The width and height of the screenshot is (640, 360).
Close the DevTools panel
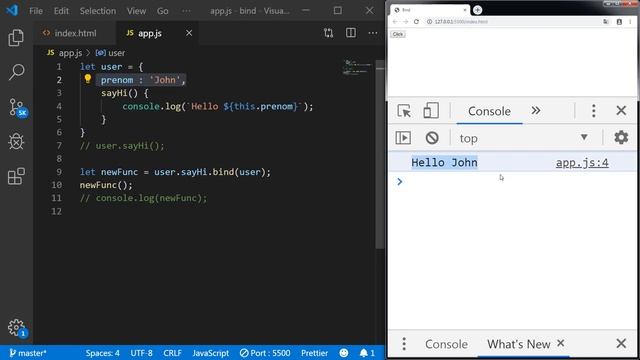(x=621, y=110)
